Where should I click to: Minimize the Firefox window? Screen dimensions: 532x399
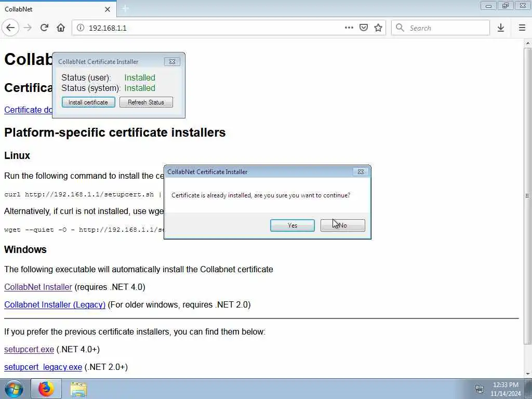(488, 6)
